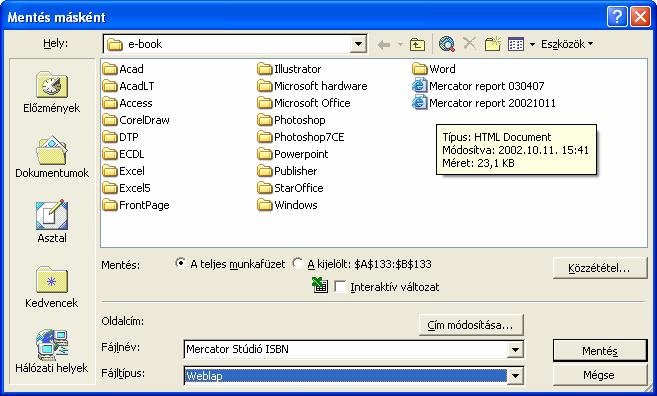
Task: Enable Interaktív változat checkbox
Action: (340, 287)
